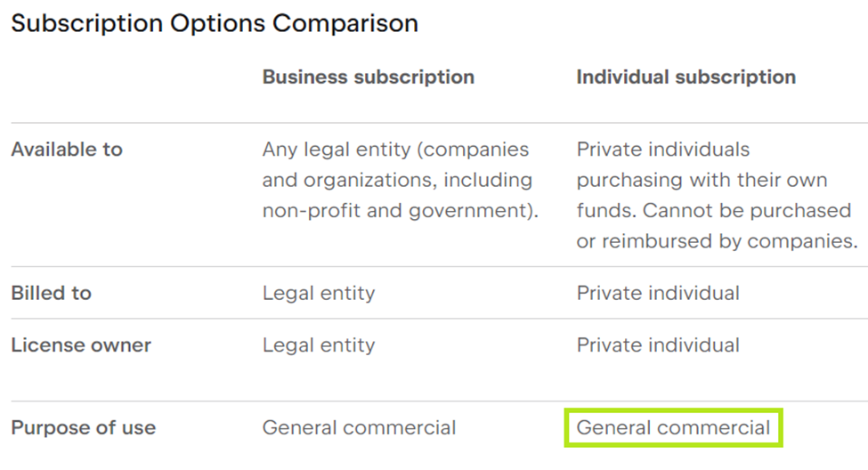
Task: Select Legal entity in the Billed to row
Action: click(x=318, y=293)
